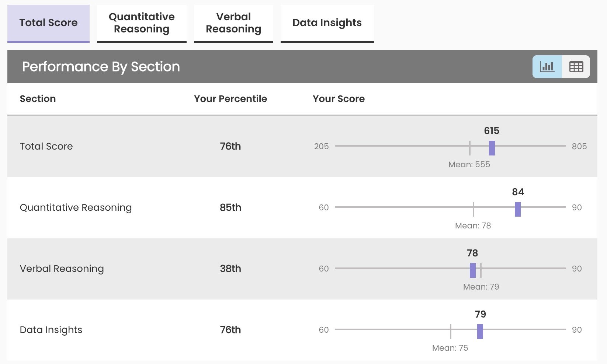Click the Your Score column header
The width and height of the screenshot is (607, 364).
pos(339,99)
